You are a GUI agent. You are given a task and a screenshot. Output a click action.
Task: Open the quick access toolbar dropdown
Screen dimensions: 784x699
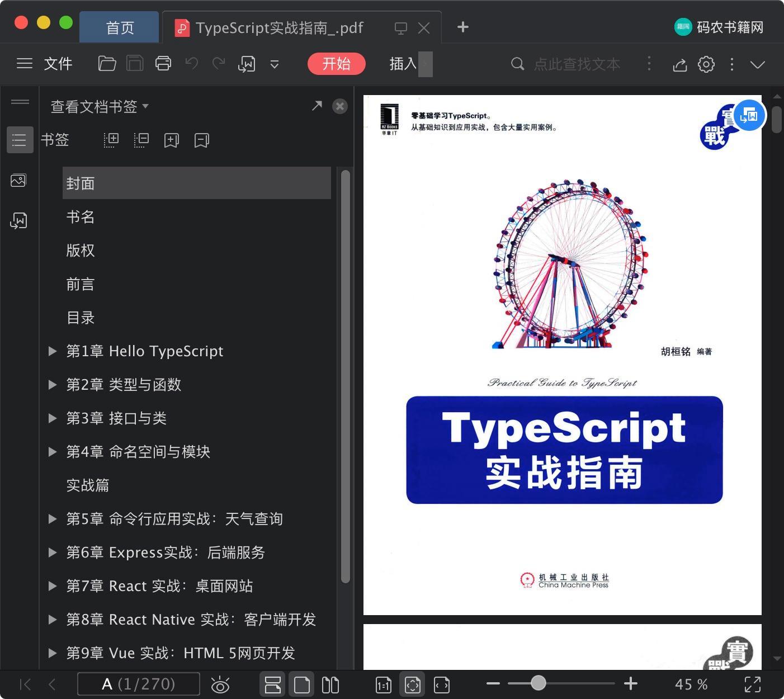275,64
